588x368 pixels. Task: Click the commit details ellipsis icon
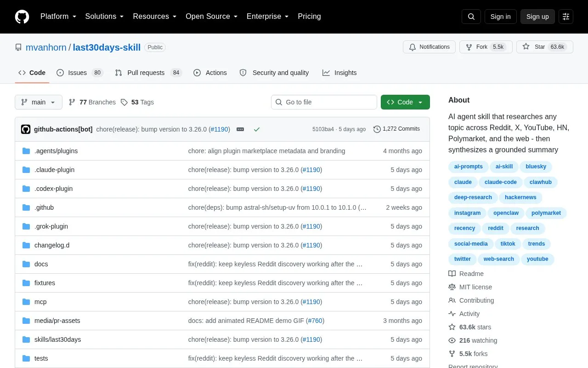pos(240,129)
